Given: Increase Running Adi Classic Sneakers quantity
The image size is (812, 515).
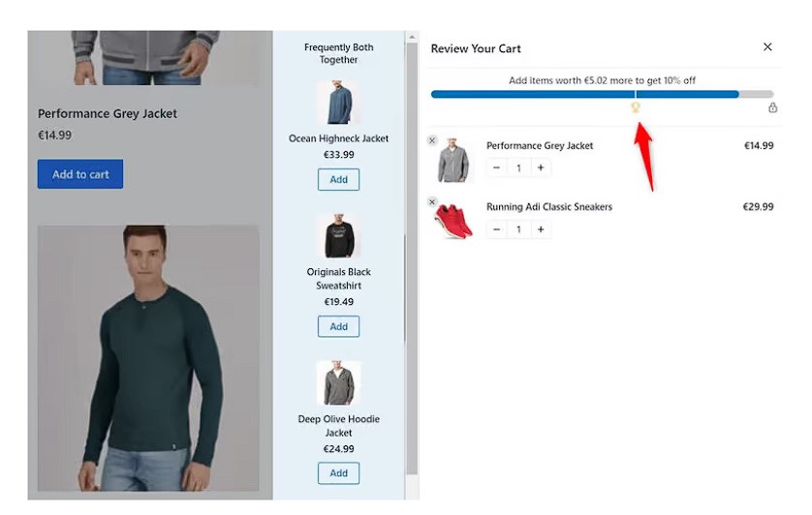Looking at the screenshot, I should click(x=541, y=229).
